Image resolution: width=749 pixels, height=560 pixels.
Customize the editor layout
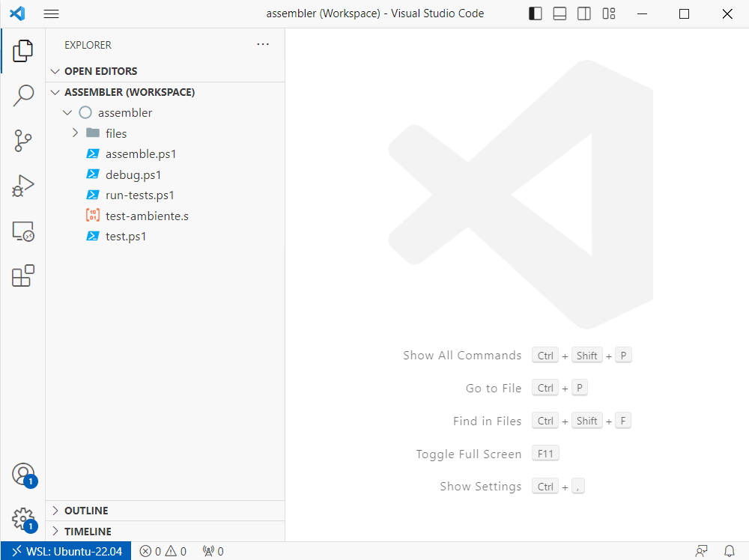[609, 13]
